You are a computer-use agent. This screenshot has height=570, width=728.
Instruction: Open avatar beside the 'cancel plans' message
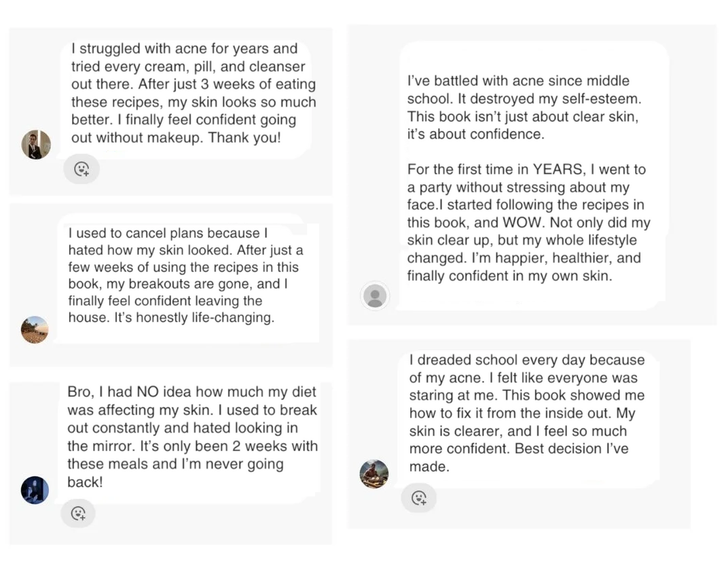pyautogui.click(x=35, y=329)
